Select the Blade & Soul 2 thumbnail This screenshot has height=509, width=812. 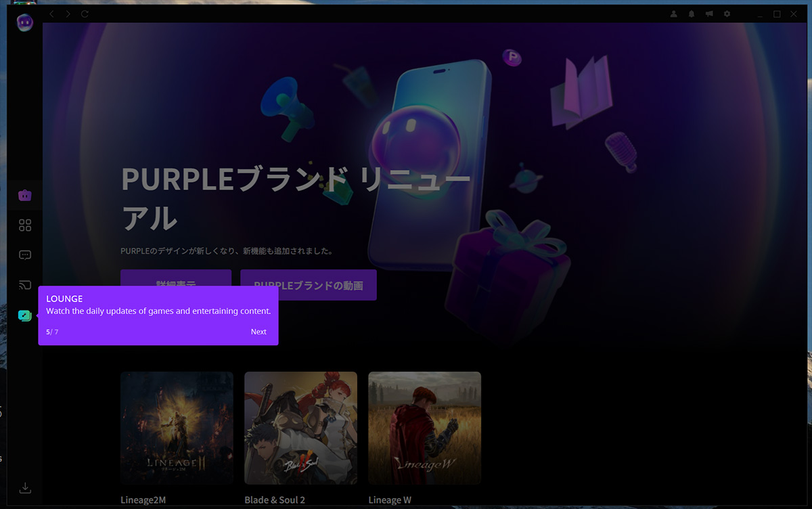click(300, 428)
